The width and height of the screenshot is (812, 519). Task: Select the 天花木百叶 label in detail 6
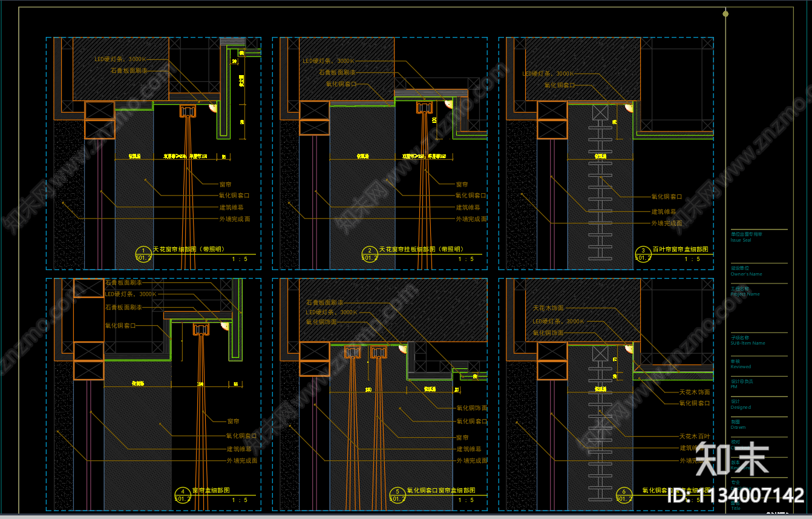695,436
